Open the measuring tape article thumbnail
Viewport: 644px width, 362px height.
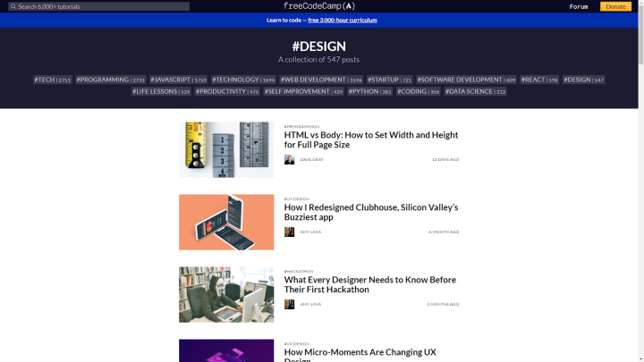(226, 150)
